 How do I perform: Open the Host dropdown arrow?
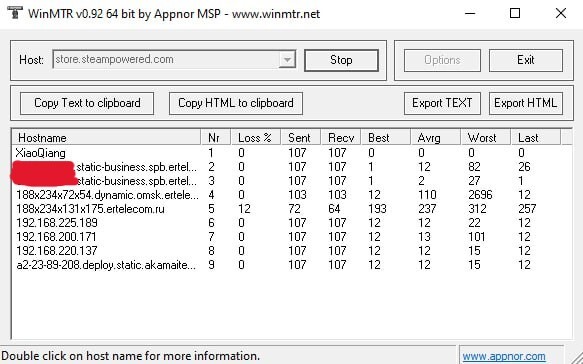pos(287,59)
